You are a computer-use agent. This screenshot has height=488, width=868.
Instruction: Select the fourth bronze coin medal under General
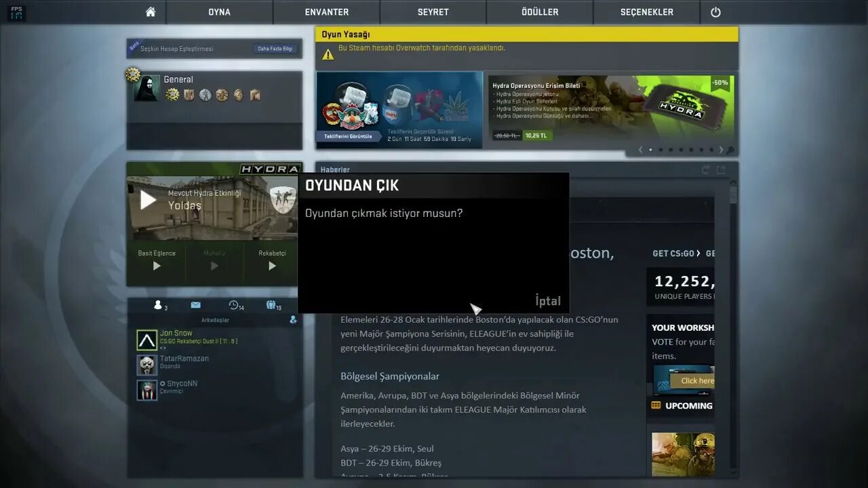(x=222, y=95)
